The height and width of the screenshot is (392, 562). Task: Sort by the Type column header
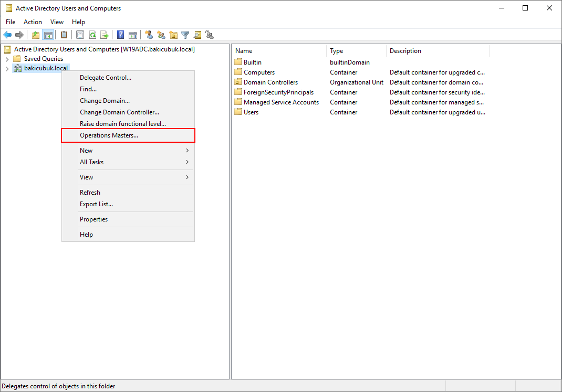pyautogui.click(x=357, y=51)
